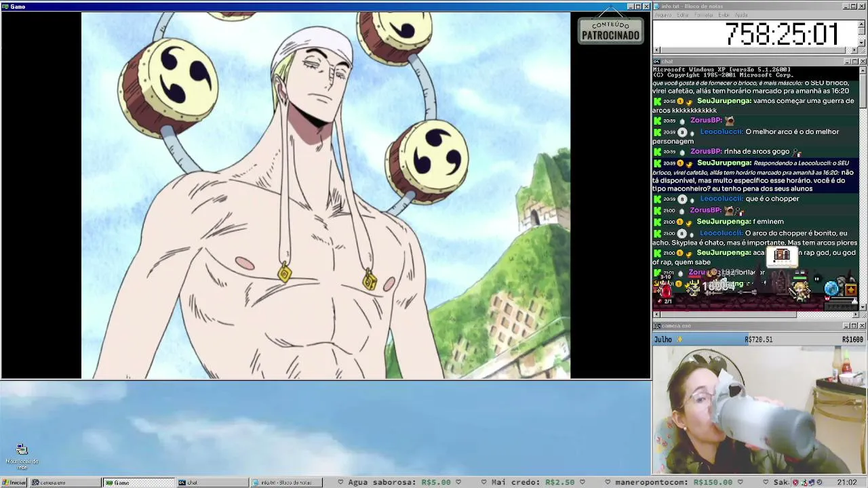Switch to Game taskbar button
The image size is (868, 488).
[139, 483]
